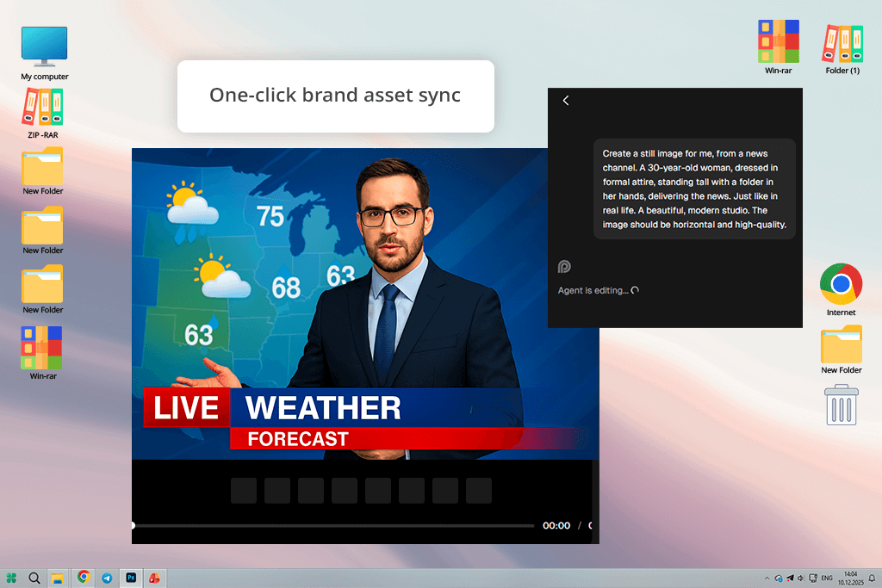This screenshot has height=588, width=882.
Task: Open the network display icon in tray
Action: [x=813, y=579]
